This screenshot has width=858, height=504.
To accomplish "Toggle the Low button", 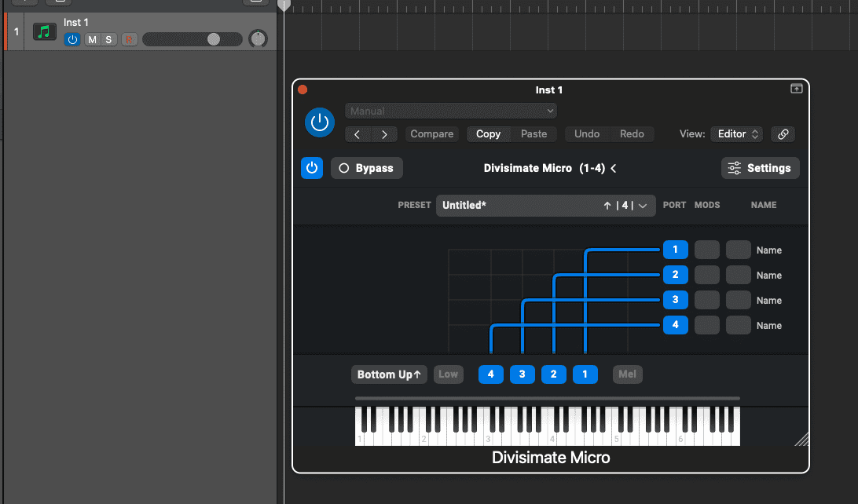I will [x=448, y=374].
